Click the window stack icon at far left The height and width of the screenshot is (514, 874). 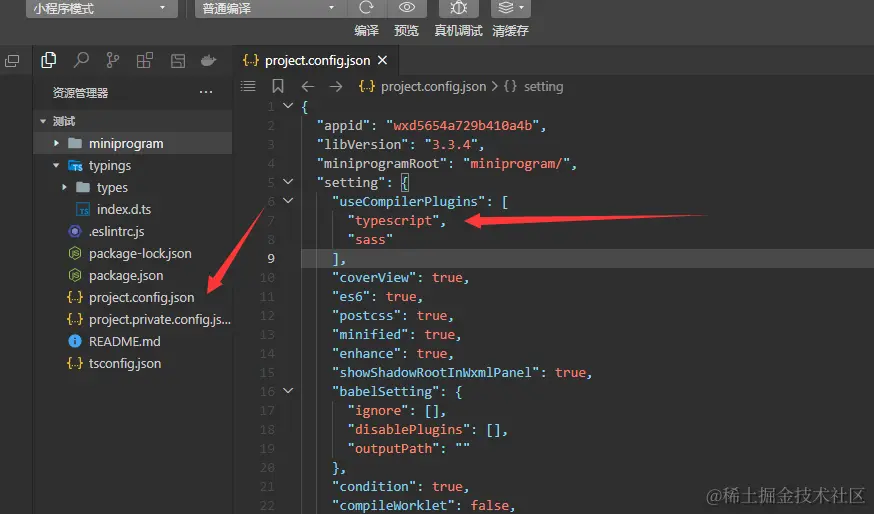click(12, 61)
